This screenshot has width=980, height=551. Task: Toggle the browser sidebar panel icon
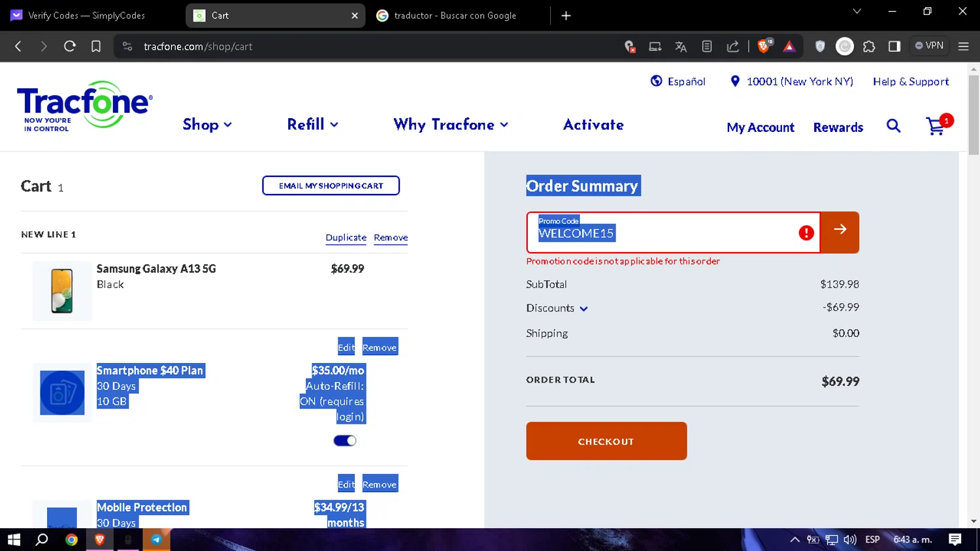pyautogui.click(x=894, y=46)
